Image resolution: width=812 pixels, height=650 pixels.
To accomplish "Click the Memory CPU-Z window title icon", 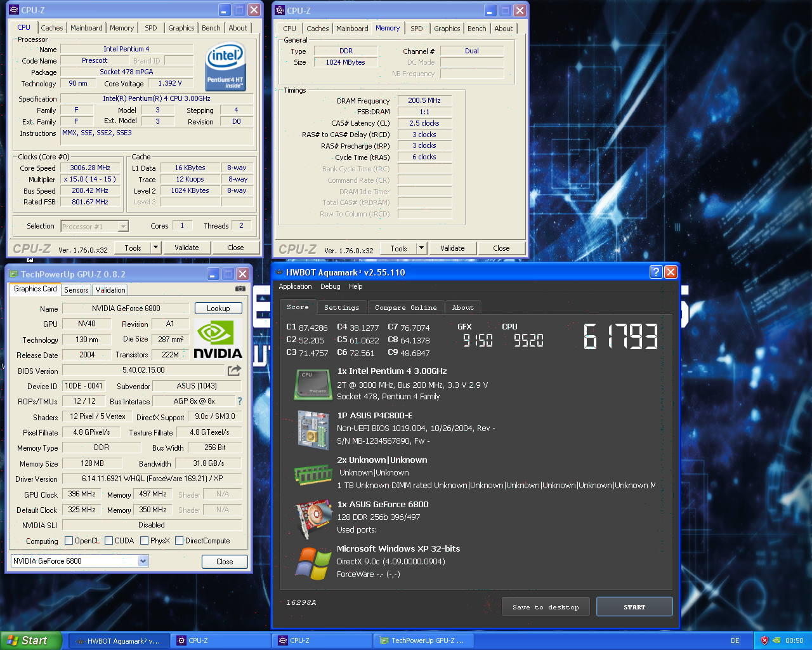I will (279, 10).
